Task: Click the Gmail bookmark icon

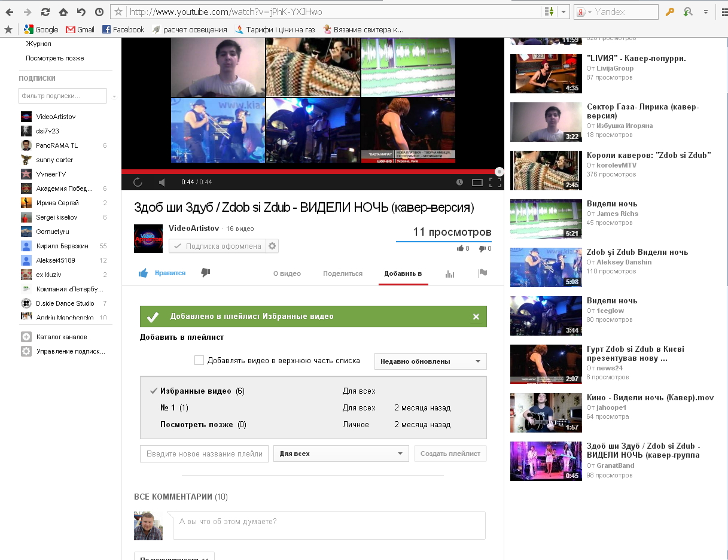Action: pyautogui.click(x=71, y=29)
